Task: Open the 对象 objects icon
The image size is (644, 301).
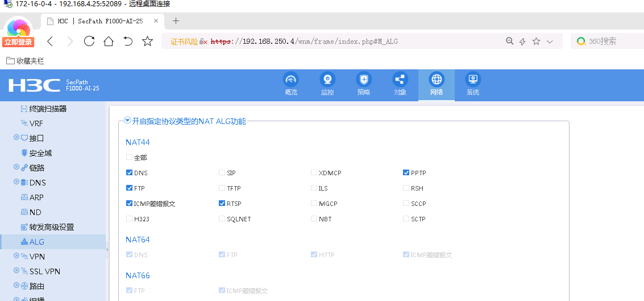Action: click(x=400, y=79)
